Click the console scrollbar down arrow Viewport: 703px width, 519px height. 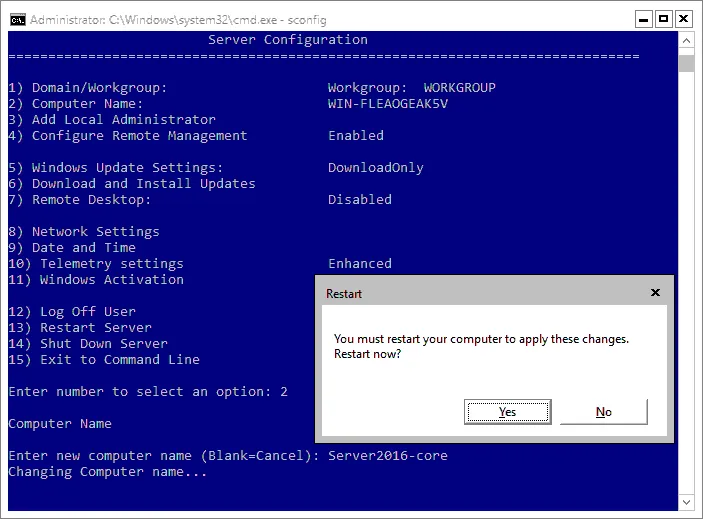point(686,502)
